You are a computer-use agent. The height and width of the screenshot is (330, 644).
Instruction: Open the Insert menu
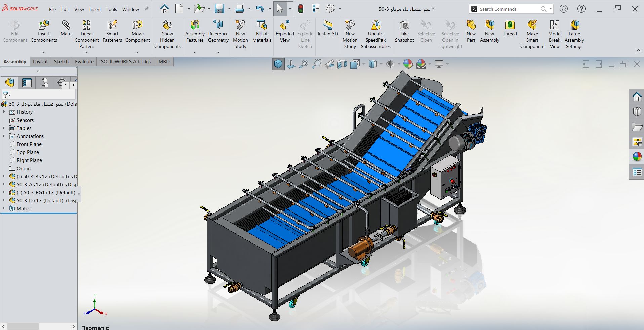[95, 9]
